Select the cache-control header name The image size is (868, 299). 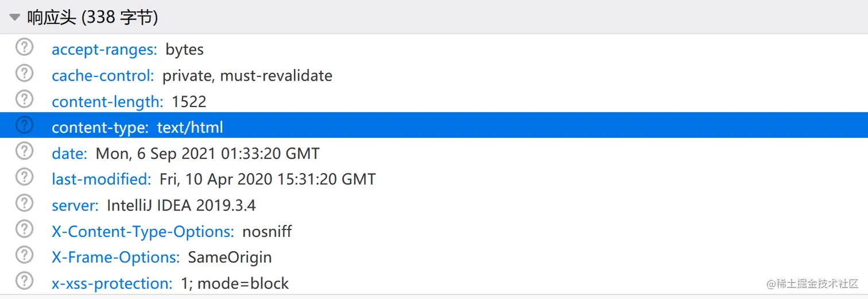[103, 75]
